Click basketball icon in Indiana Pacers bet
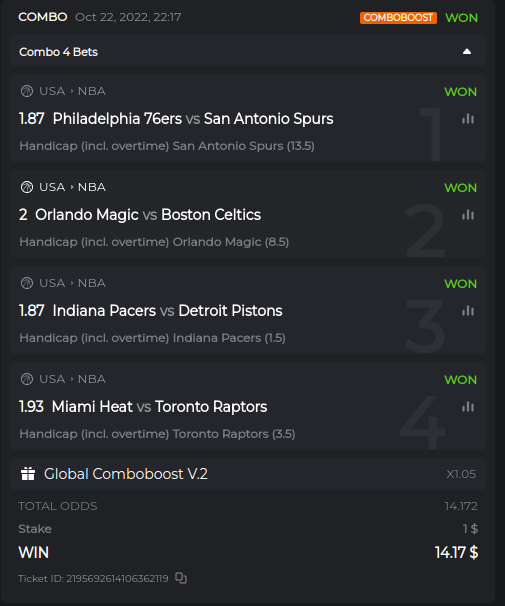Viewport: 505px width, 606px height. click(x=27, y=283)
